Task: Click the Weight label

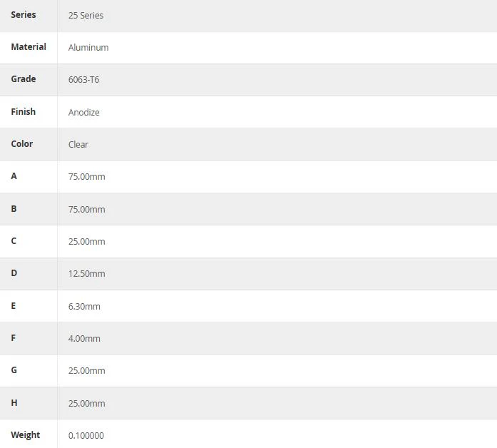Action: tap(26, 435)
